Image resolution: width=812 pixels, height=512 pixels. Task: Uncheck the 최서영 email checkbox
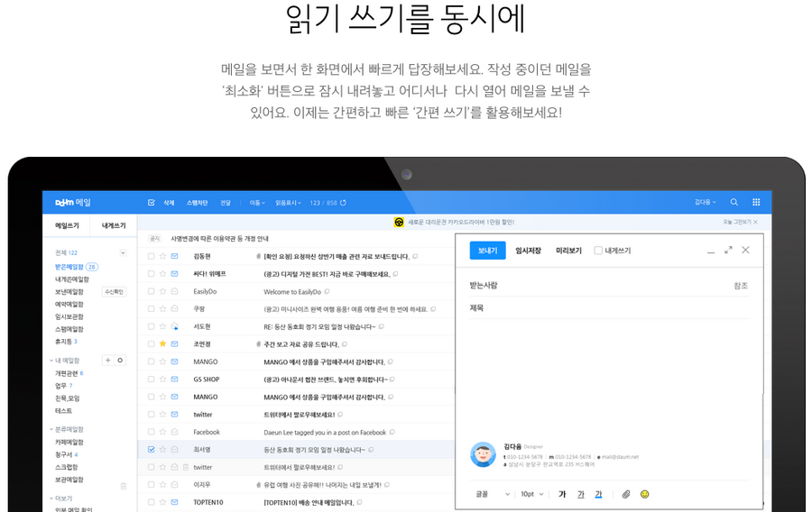[152, 450]
